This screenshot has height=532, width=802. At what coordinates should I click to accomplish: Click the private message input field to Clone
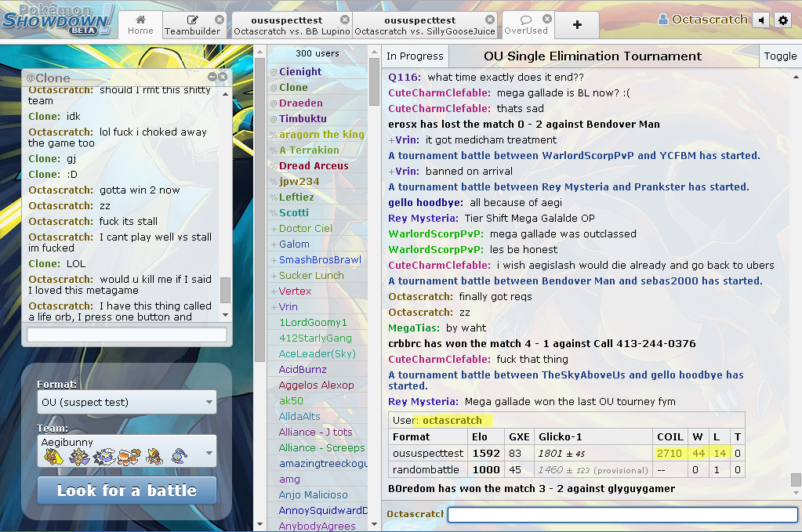pyautogui.click(x=126, y=335)
